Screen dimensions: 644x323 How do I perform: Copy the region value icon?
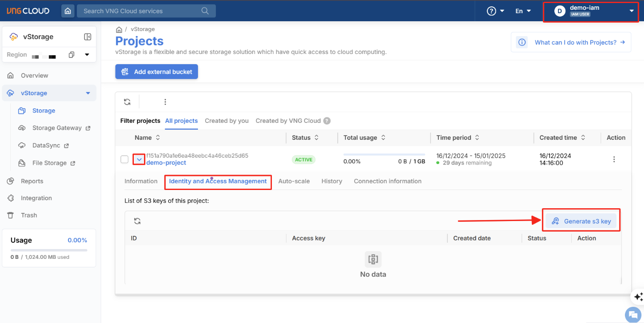71,55
